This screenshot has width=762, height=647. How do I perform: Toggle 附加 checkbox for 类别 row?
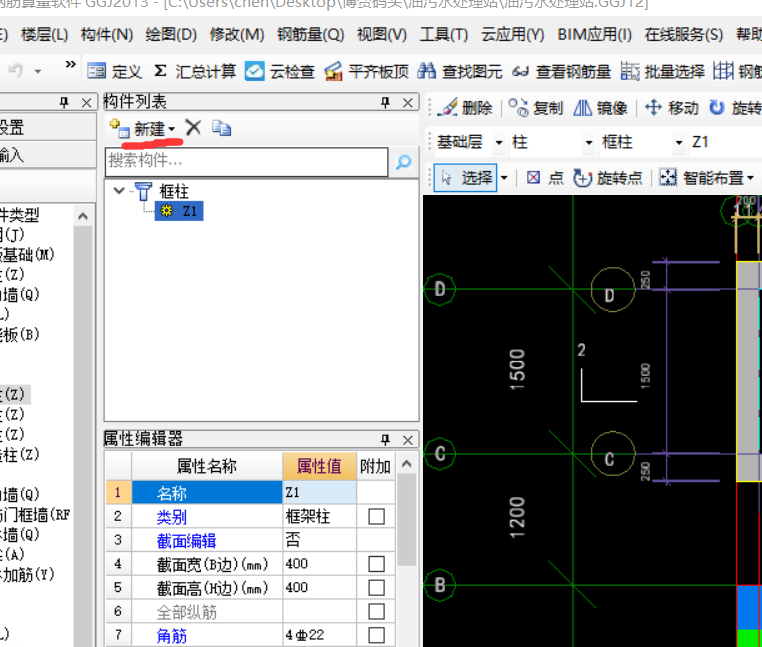(x=377, y=516)
